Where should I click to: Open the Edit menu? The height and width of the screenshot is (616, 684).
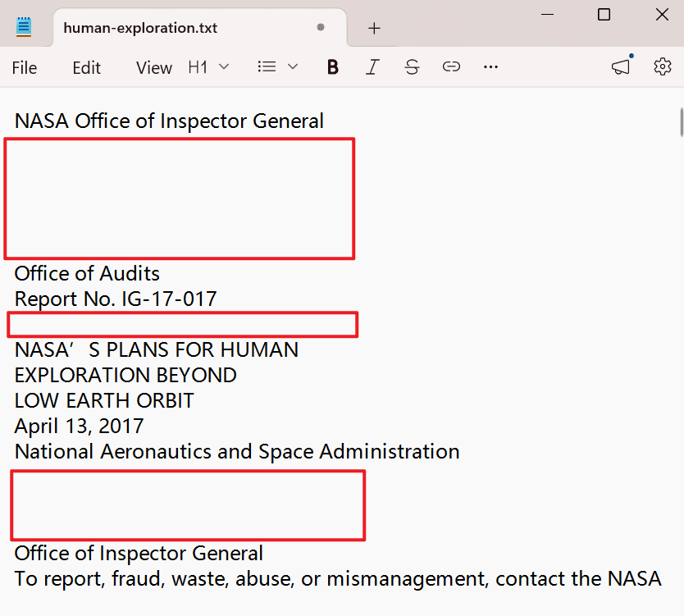pyautogui.click(x=86, y=67)
